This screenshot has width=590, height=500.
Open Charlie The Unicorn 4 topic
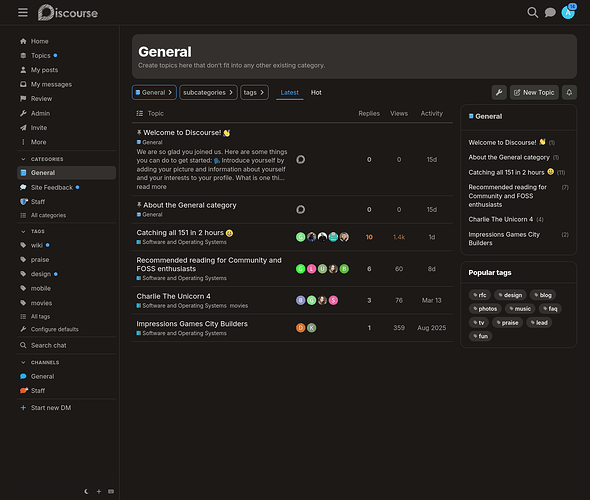(173, 296)
